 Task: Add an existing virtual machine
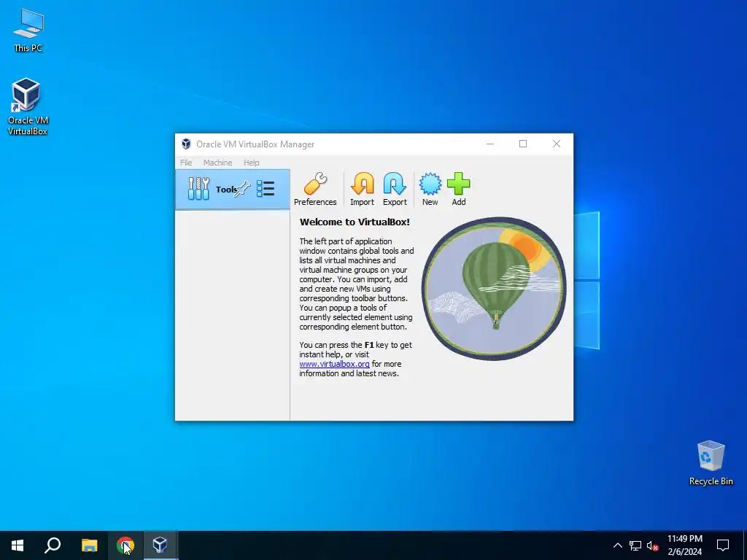(x=458, y=189)
